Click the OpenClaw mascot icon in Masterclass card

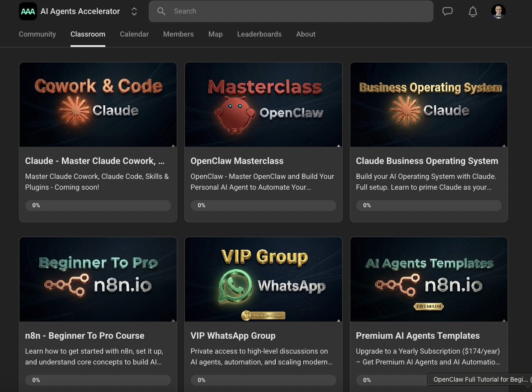click(235, 114)
